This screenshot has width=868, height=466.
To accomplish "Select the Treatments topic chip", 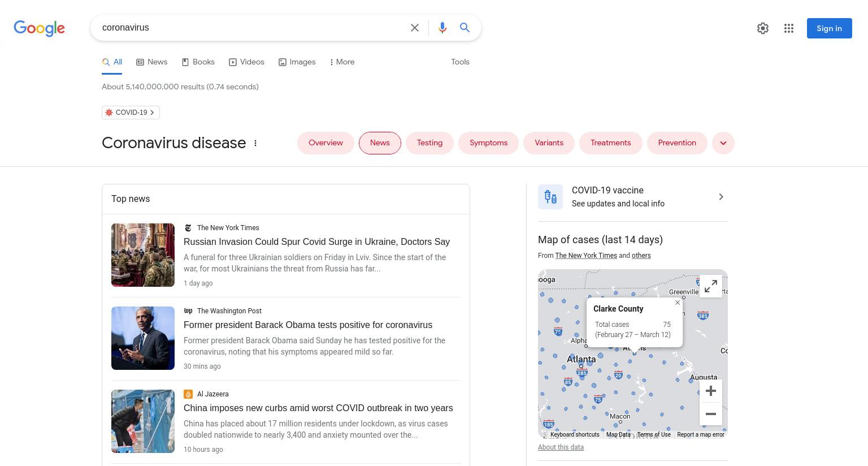I will (610, 143).
